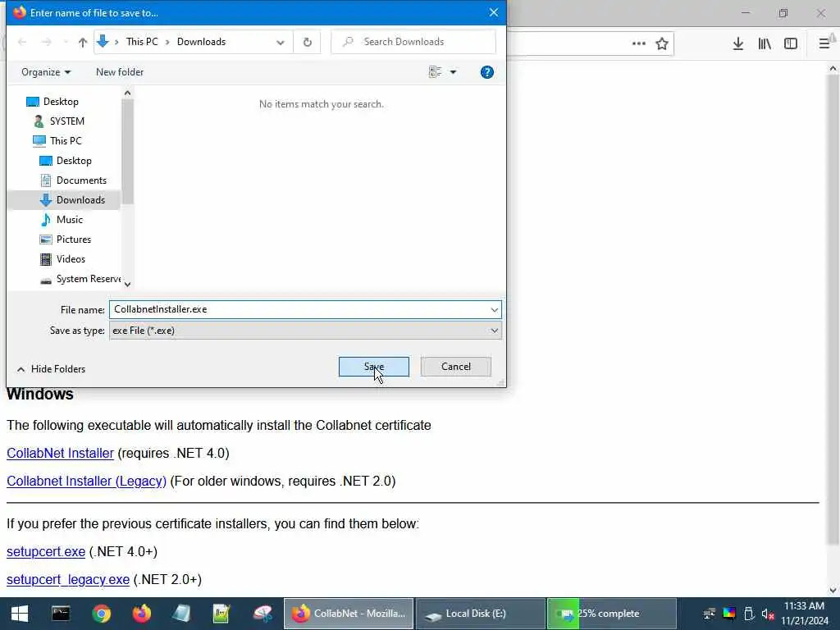The width and height of the screenshot is (840, 630).
Task: Click the colorful display tray icon
Action: [729, 614]
